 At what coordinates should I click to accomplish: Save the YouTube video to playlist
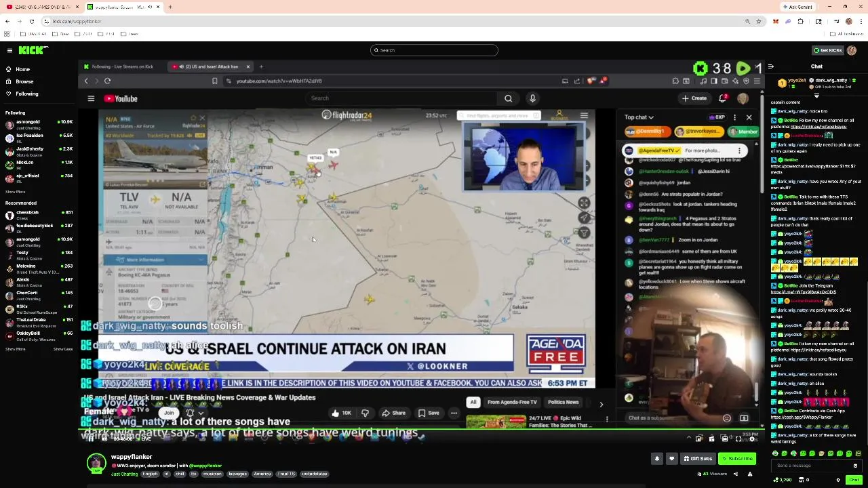pos(429,413)
